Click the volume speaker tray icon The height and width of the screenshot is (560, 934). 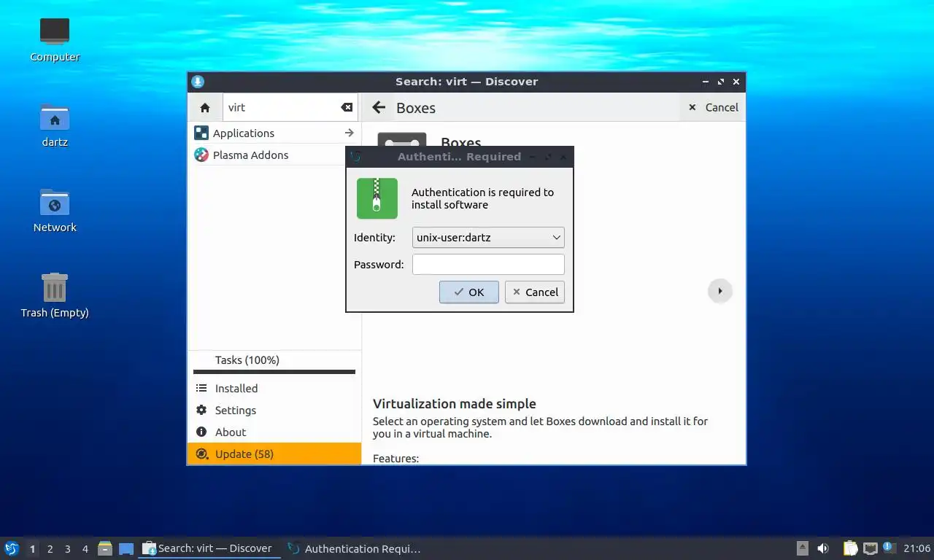click(x=823, y=548)
